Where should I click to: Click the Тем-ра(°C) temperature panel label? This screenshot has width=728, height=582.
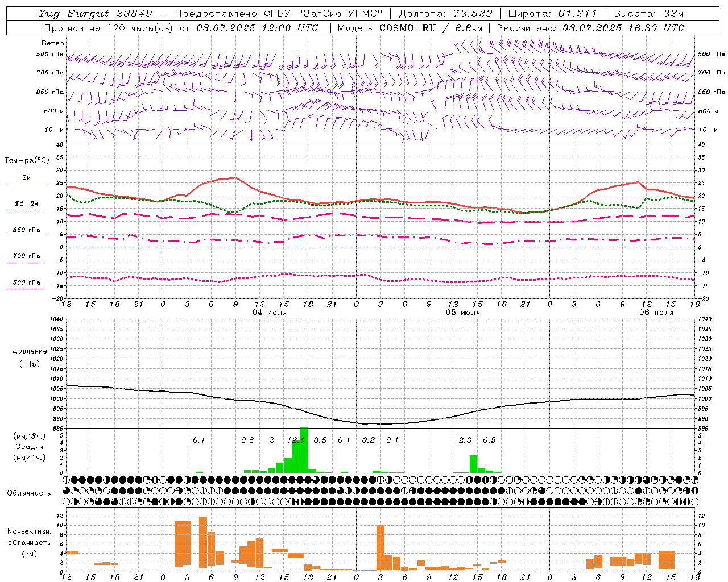(x=27, y=161)
